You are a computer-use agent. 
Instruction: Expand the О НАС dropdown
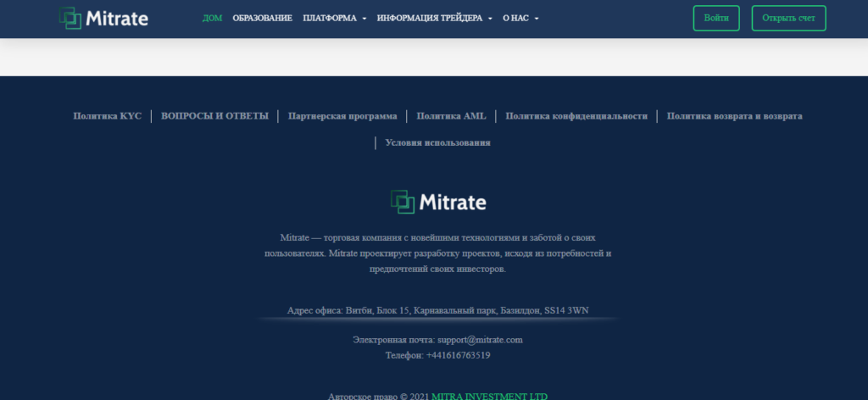coord(520,19)
